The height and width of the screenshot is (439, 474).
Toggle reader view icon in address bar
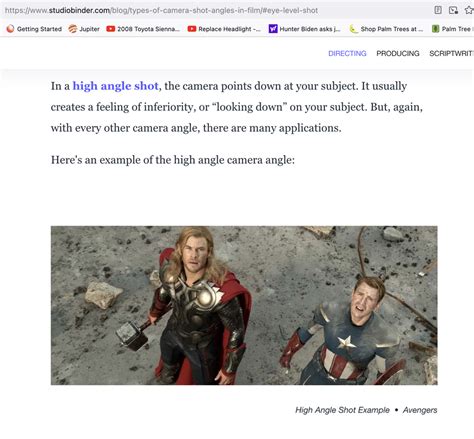point(438,10)
